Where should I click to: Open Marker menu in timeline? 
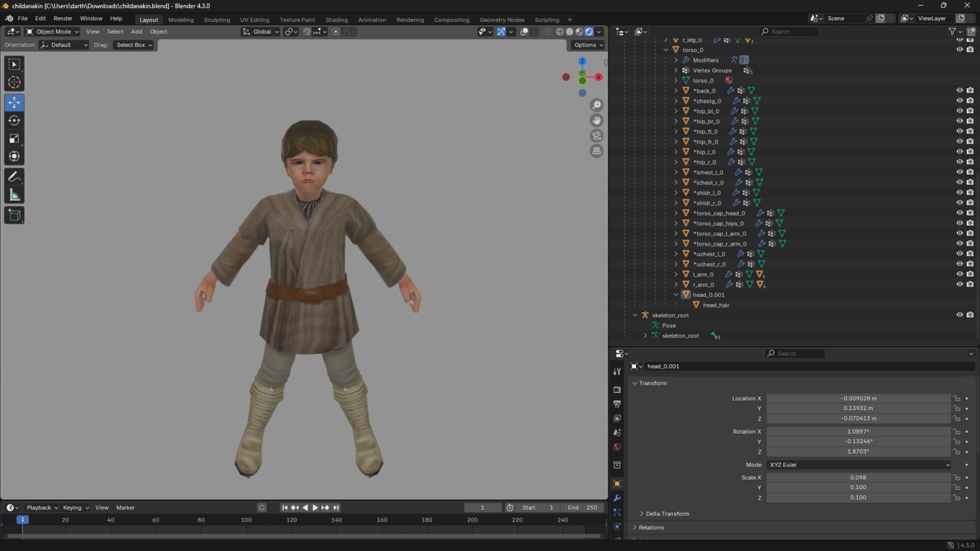(126, 508)
